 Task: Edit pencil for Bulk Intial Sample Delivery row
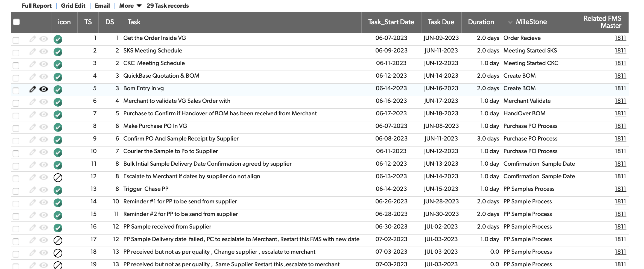[33, 165]
